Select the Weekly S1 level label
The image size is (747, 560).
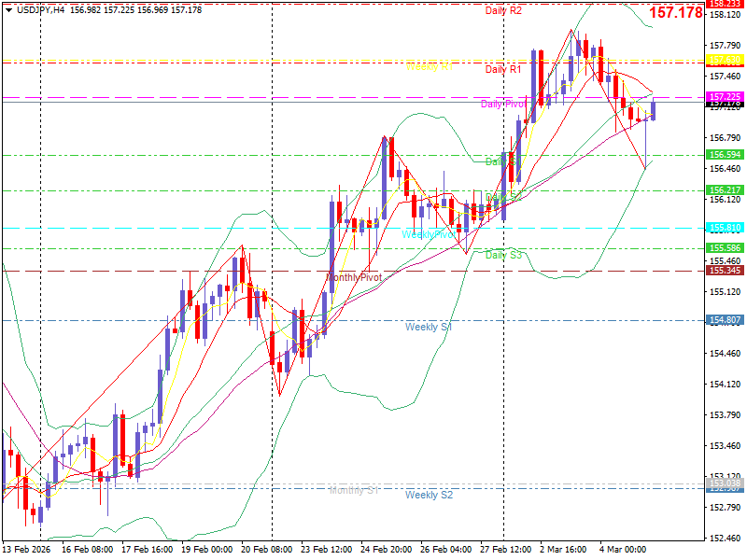pos(429,327)
